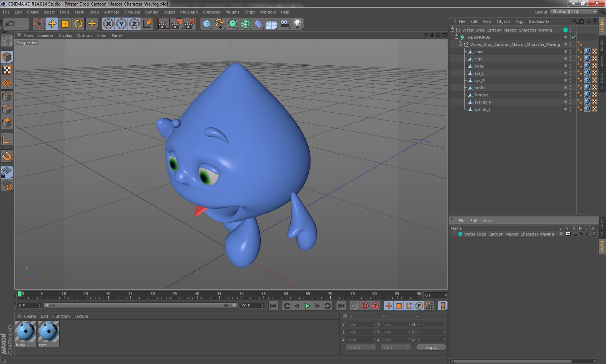
Task: Switch to Polygons mode
Action: (7, 123)
